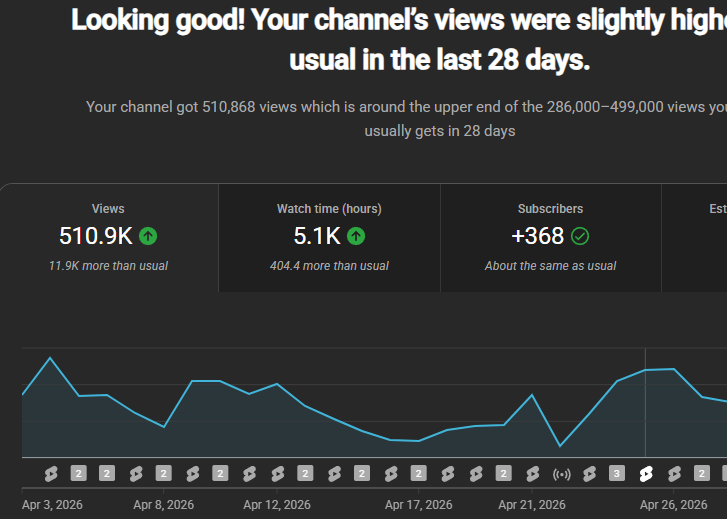The height and width of the screenshot is (519, 727).
Task: Click the 2 badge right of the Apr 26 Shorts icon
Action: pyautogui.click(x=701, y=474)
